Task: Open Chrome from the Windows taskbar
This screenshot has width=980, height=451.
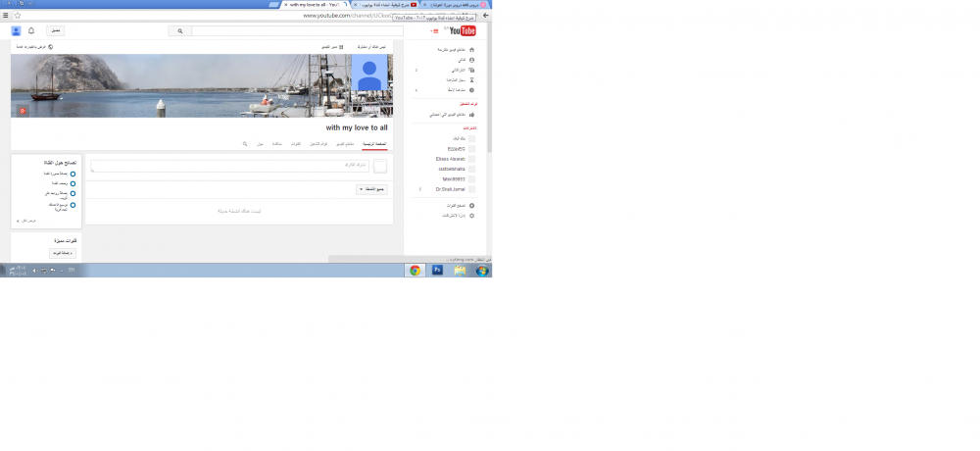Action: (415, 271)
